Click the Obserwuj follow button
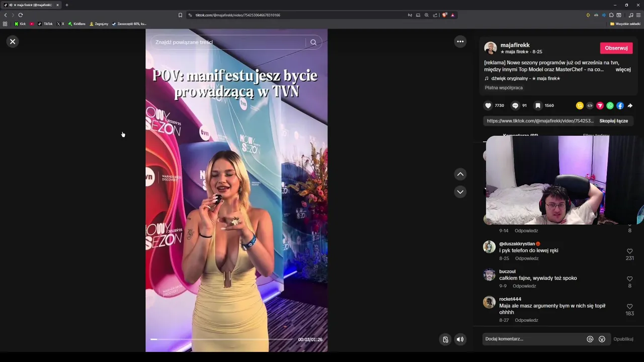644x362 pixels. coord(616,48)
